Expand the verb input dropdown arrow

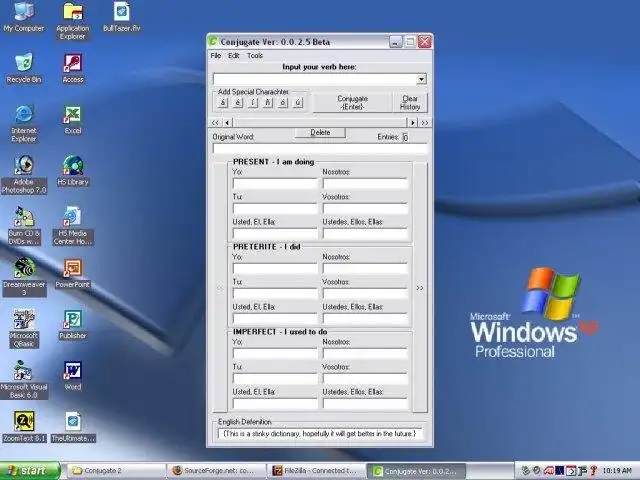point(422,79)
